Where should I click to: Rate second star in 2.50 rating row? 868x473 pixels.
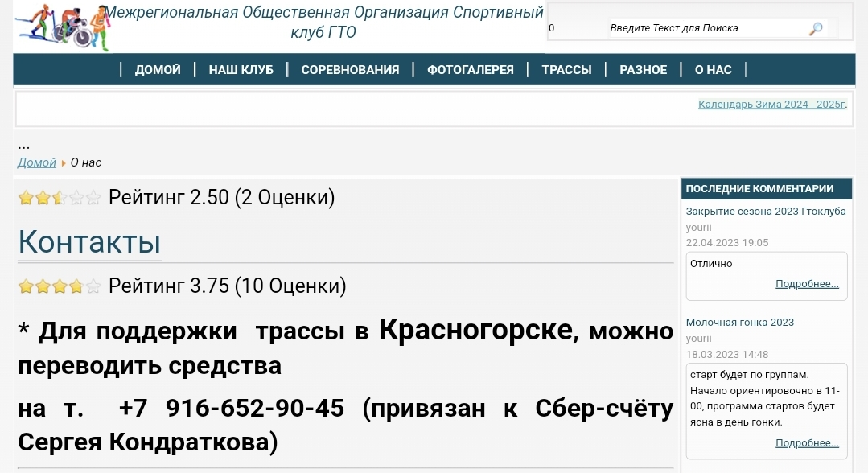coord(43,198)
